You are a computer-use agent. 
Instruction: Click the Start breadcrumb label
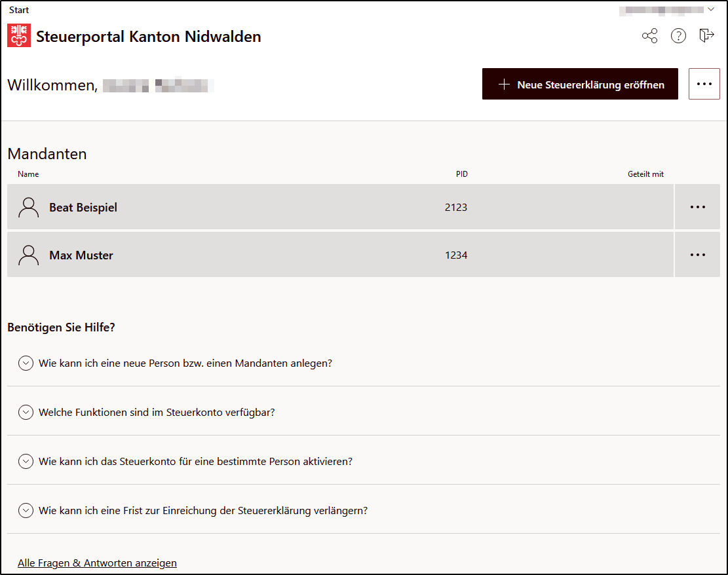point(19,10)
